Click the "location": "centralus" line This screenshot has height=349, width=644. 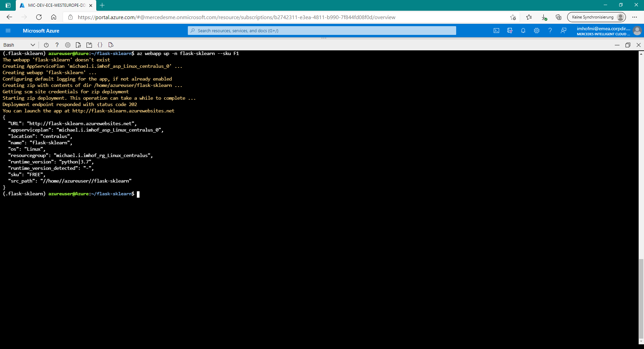(40, 136)
